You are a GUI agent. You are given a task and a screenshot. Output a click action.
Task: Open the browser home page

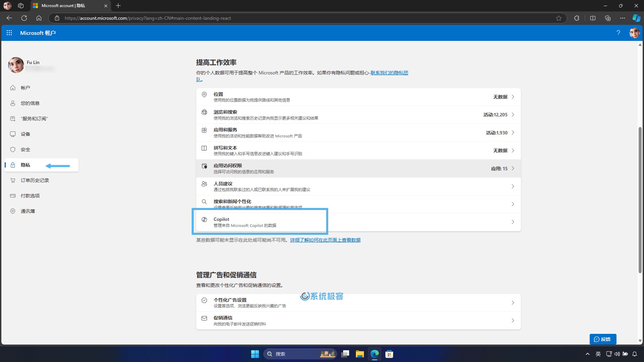[x=39, y=18]
